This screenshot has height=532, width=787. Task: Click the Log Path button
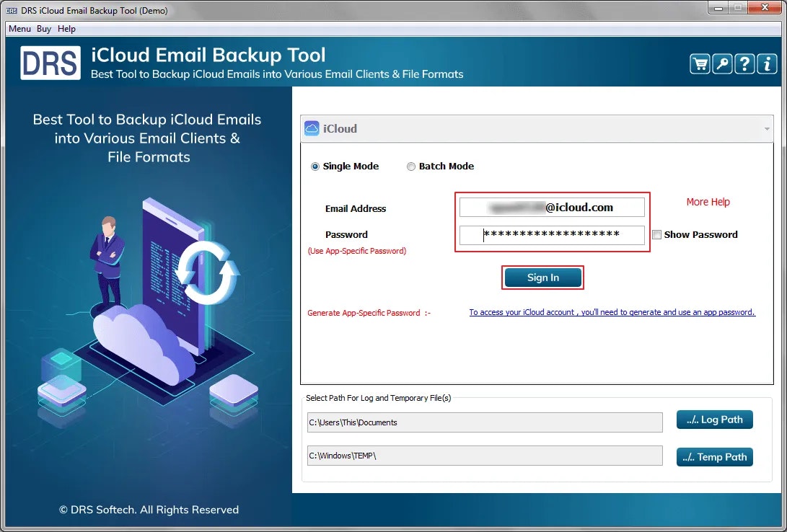(x=714, y=420)
